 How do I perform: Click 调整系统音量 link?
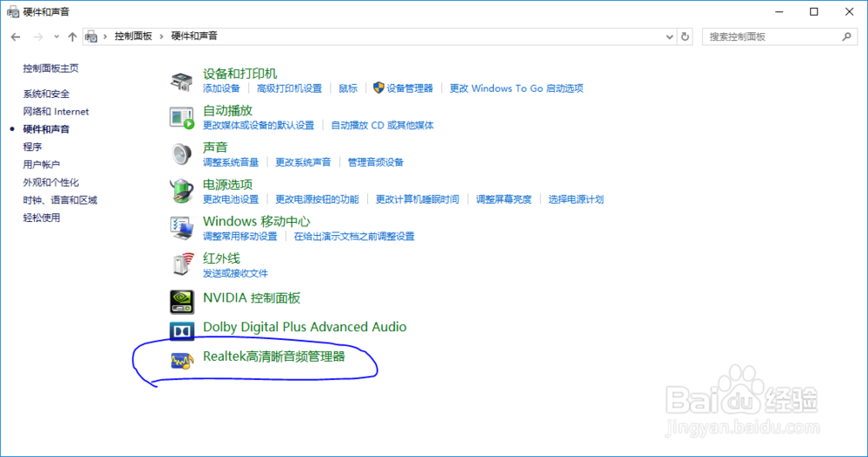point(231,163)
